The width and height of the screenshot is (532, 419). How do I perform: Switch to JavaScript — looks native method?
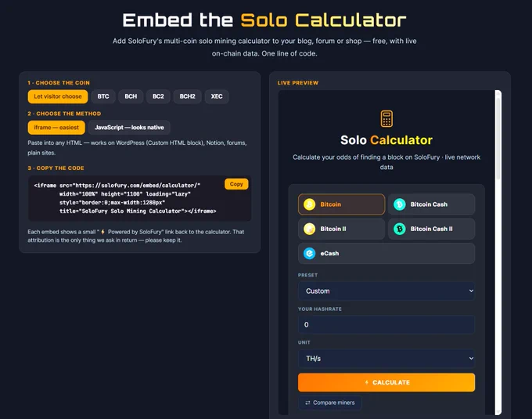point(129,128)
